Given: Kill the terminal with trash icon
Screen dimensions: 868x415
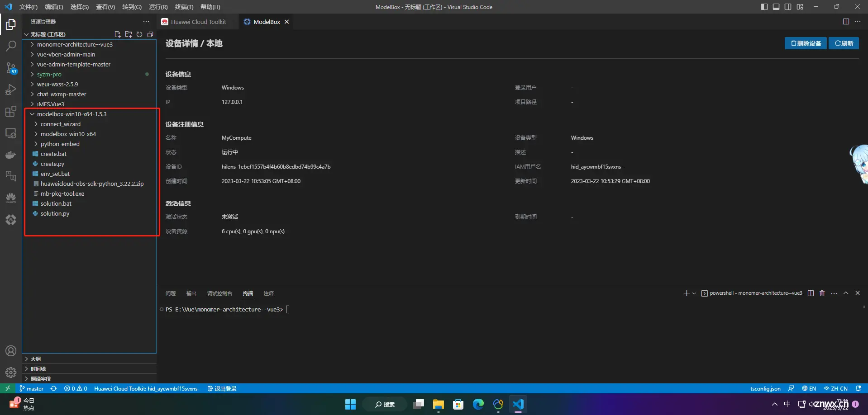Looking at the screenshot, I should coord(822,293).
